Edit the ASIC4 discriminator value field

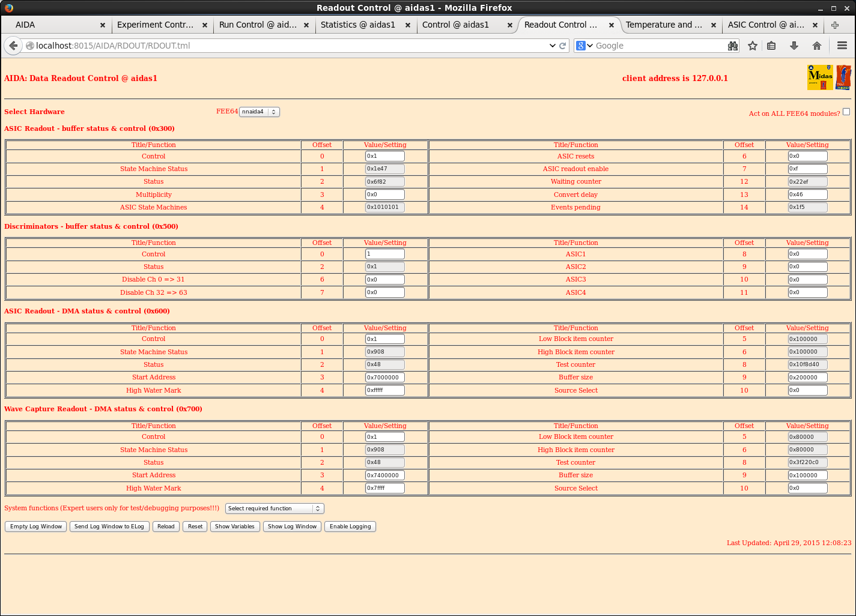pos(807,292)
